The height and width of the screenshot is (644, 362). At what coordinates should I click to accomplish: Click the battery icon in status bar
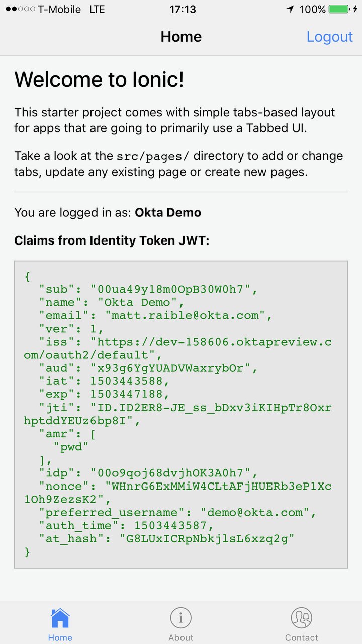(340, 9)
